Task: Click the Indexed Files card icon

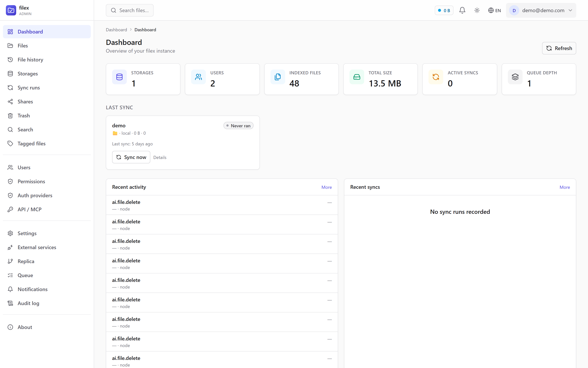Action: click(277, 77)
